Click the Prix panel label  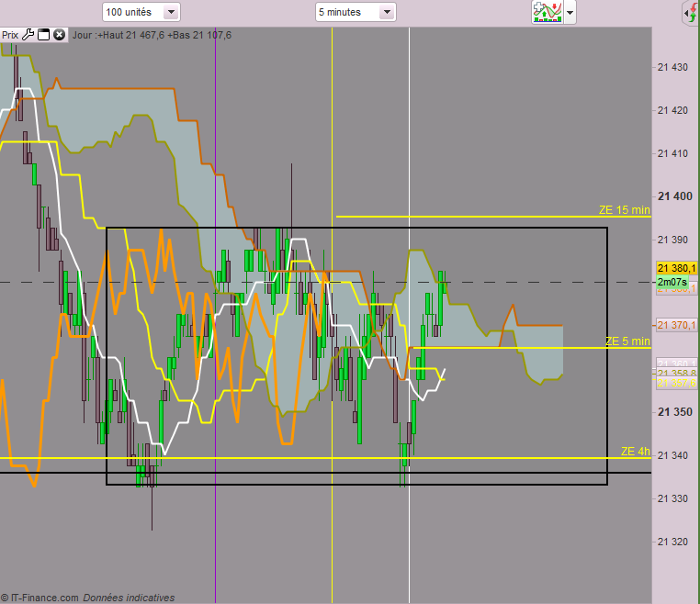pyautogui.click(x=10, y=35)
